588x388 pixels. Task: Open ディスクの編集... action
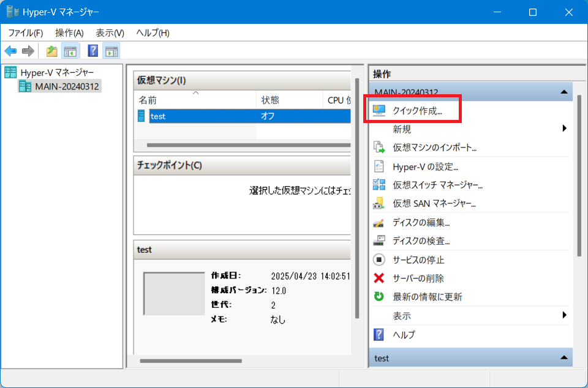click(421, 223)
